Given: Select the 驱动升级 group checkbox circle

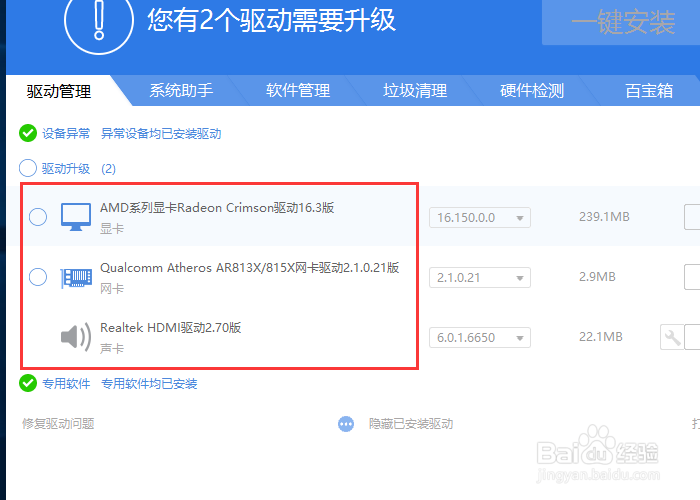Looking at the screenshot, I should [x=28, y=168].
